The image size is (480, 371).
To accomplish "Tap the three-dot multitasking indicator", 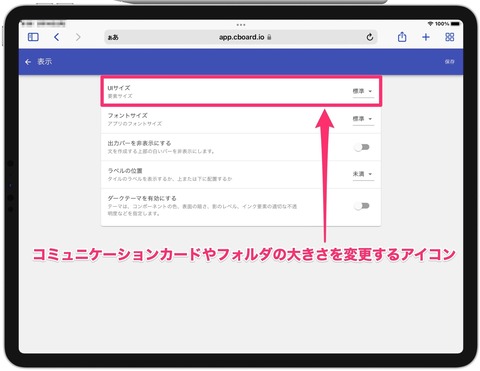I will (x=241, y=25).
